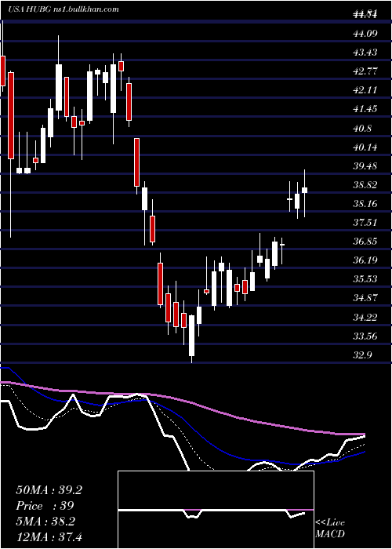Viewport: 392px width, 549px height.
Task: Click the tall red candlestick at chart start
Action: tap(11, 115)
